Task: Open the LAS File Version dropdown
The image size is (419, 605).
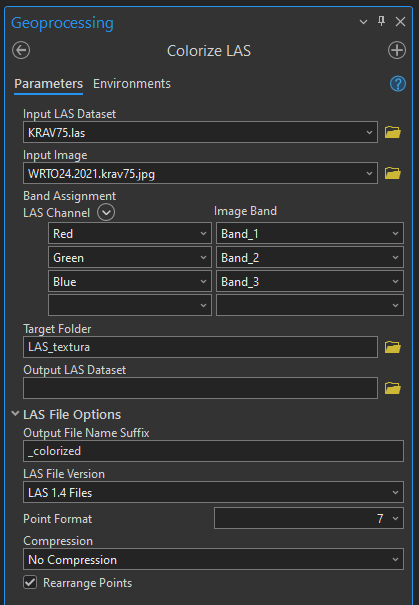Action: pos(213,492)
